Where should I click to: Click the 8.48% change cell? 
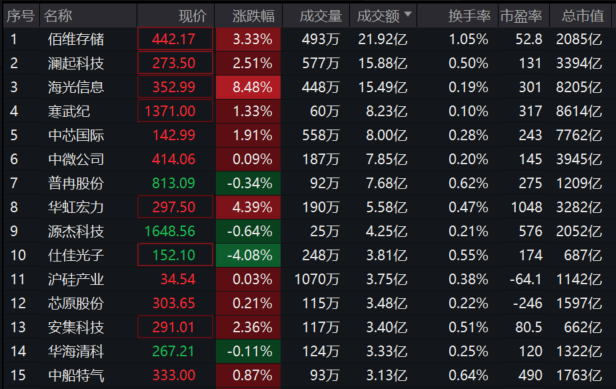click(x=248, y=87)
